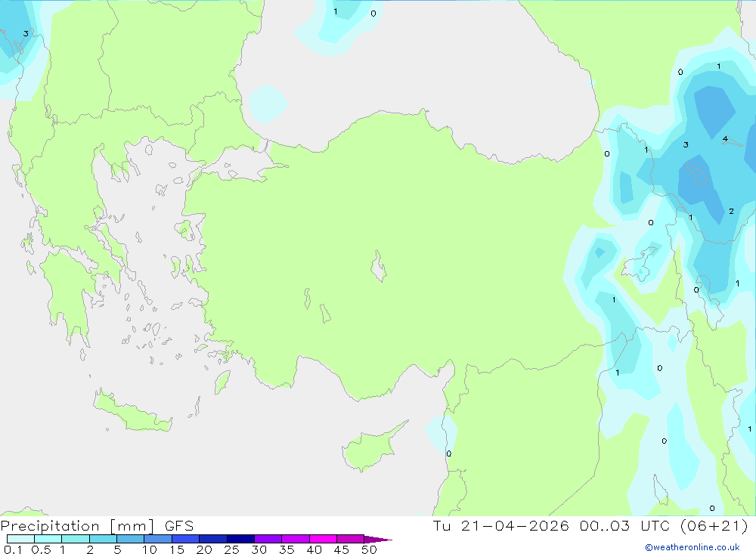Click the 30–35 mm purple legend swatch
The image size is (756, 554).
pos(268,539)
